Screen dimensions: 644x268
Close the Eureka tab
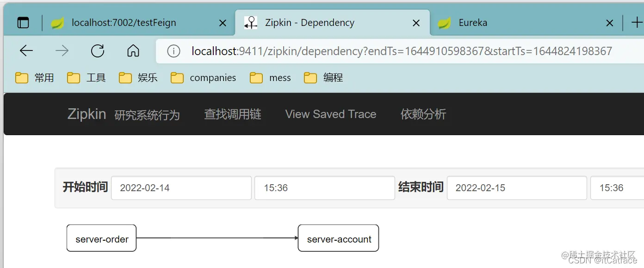click(610, 23)
